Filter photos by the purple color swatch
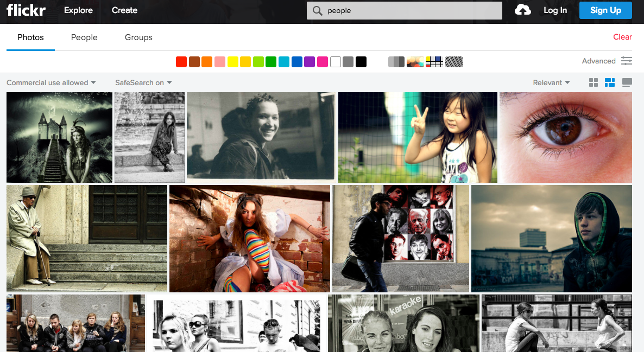The image size is (644, 352). tap(310, 61)
